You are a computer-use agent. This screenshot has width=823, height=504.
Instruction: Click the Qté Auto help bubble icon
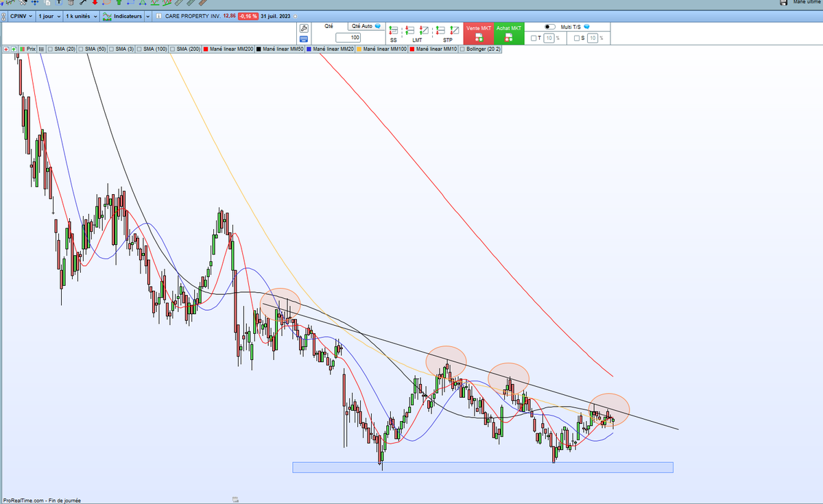click(378, 26)
